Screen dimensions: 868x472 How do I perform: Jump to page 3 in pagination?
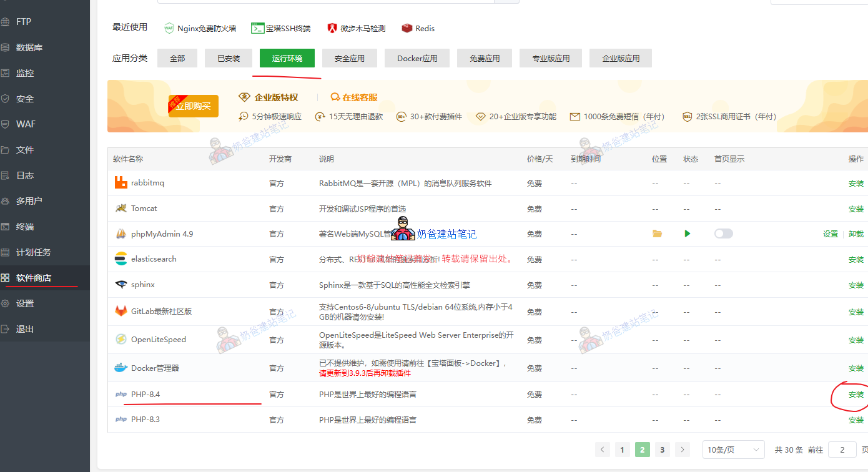pyautogui.click(x=663, y=450)
